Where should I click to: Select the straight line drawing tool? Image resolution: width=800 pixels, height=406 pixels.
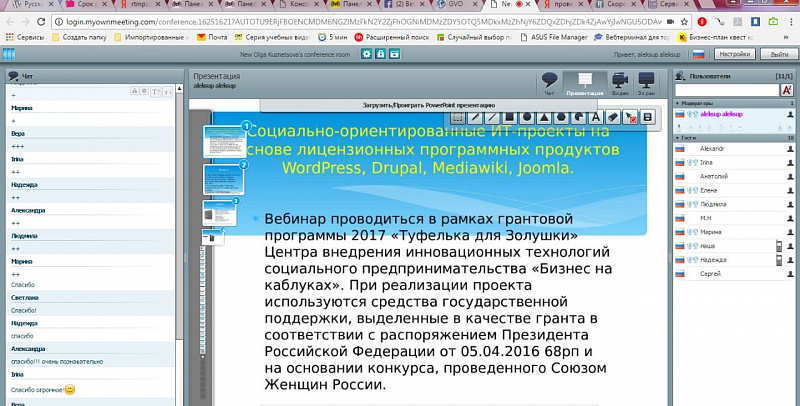click(x=492, y=117)
